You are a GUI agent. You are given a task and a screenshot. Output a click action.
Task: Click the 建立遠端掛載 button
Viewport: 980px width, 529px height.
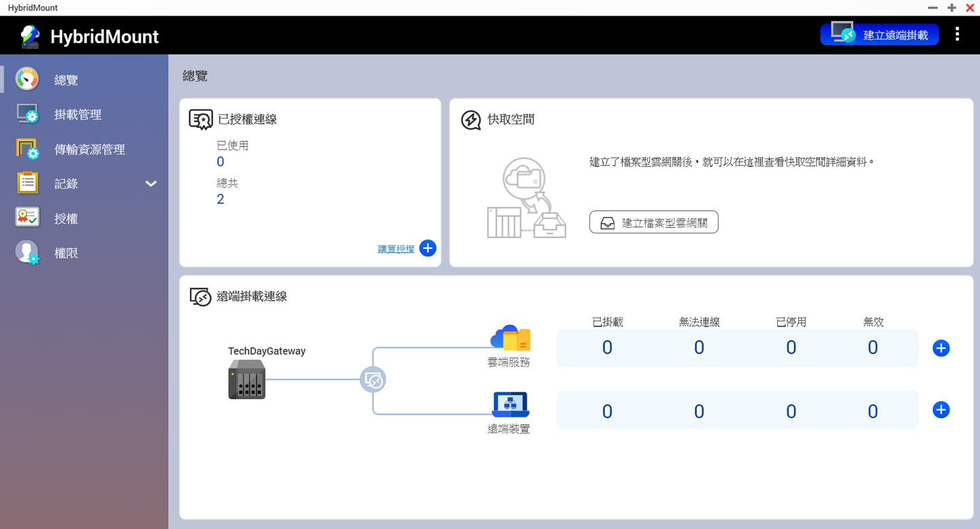(879, 35)
